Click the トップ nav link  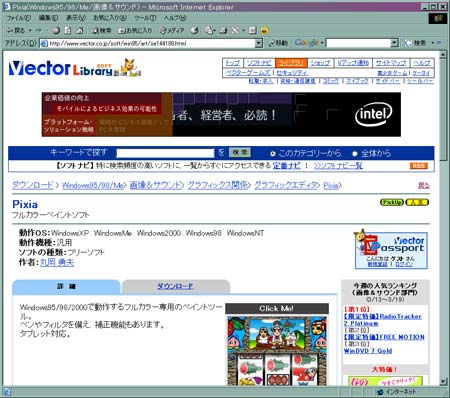[x=233, y=63]
